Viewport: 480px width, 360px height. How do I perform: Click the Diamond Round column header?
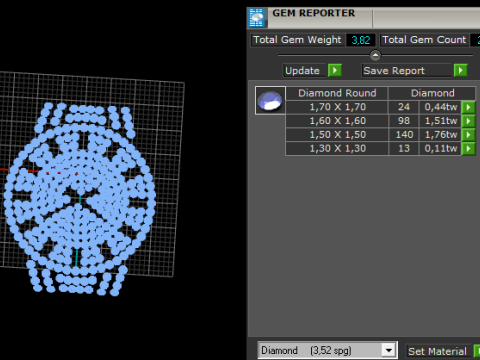tap(337, 93)
